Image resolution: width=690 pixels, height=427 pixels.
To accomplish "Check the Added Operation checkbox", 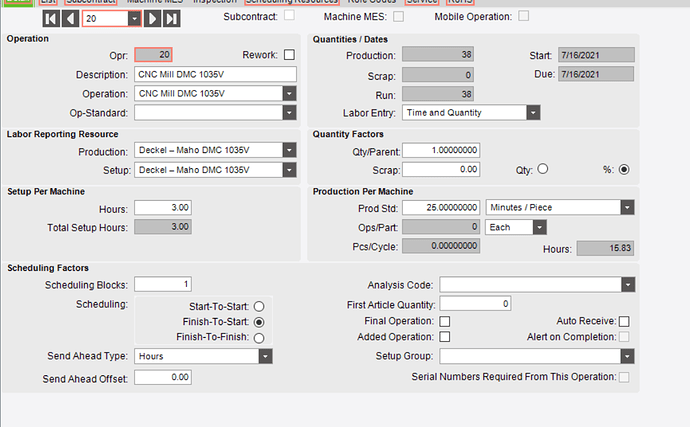I will (444, 337).
